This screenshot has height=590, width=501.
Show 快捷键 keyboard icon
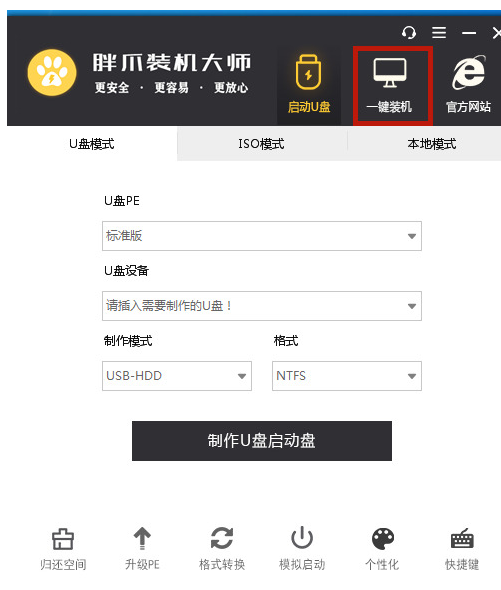462,538
